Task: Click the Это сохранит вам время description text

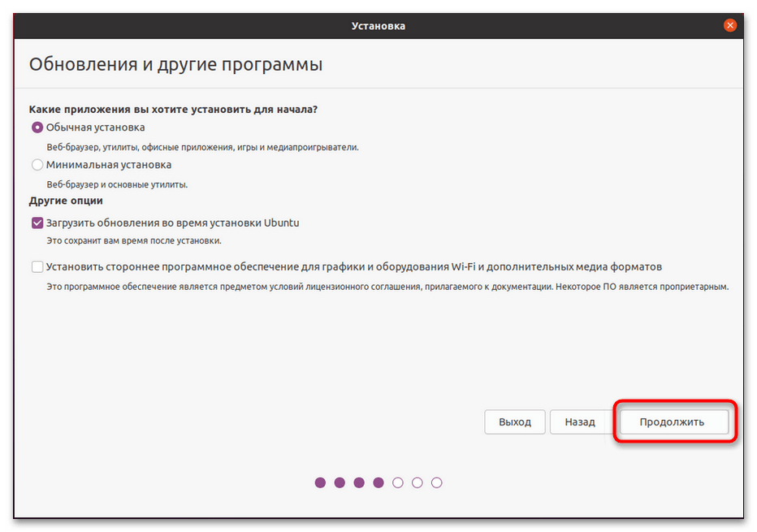Action: point(134,241)
